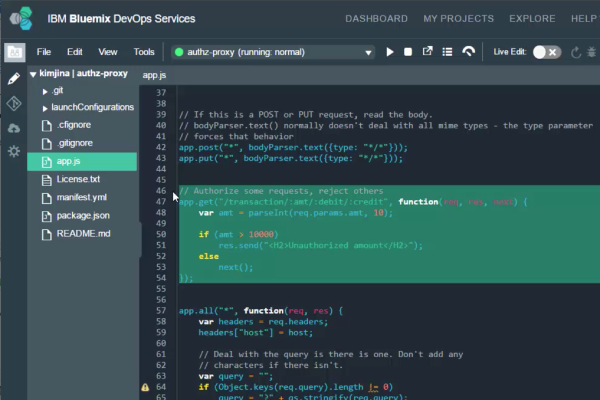This screenshot has width=600, height=400.
Task: Click the comment on line 39 about POST or PUT
Action: tap(305, 114)
